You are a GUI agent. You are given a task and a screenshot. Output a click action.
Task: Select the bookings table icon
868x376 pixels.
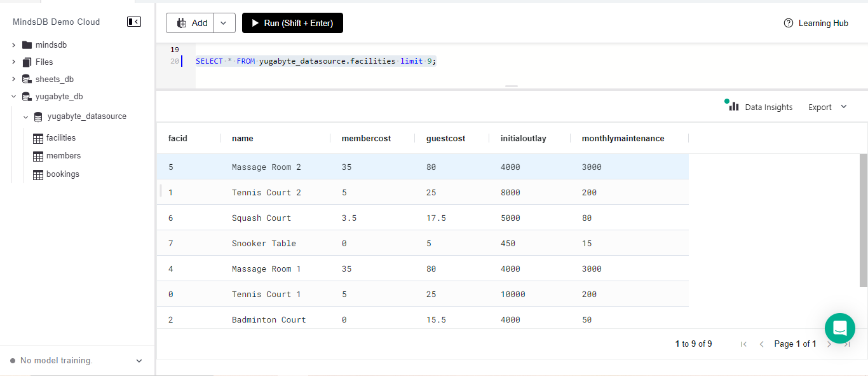pos(38,174)
